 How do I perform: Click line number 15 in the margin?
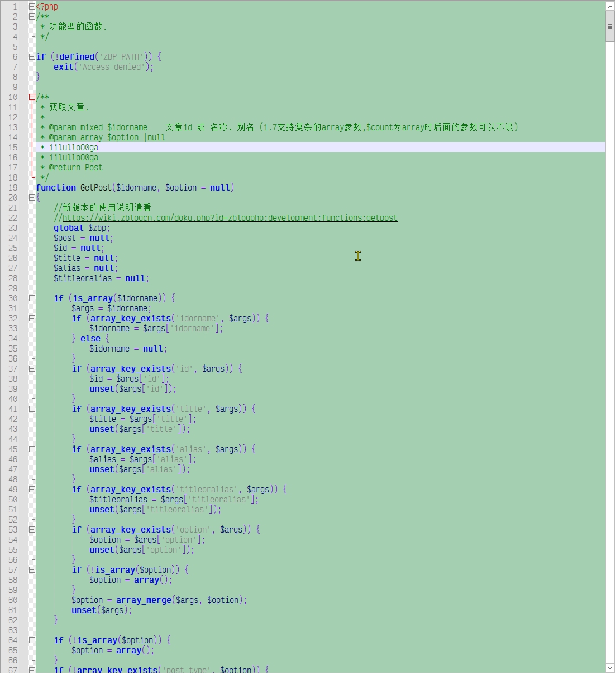(13, 148)
